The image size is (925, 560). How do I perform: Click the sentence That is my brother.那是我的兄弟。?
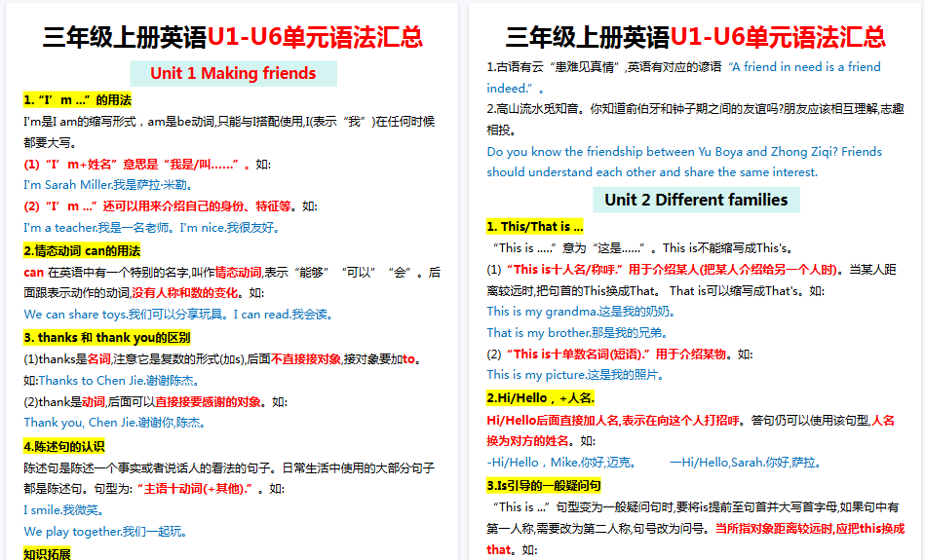578,332
